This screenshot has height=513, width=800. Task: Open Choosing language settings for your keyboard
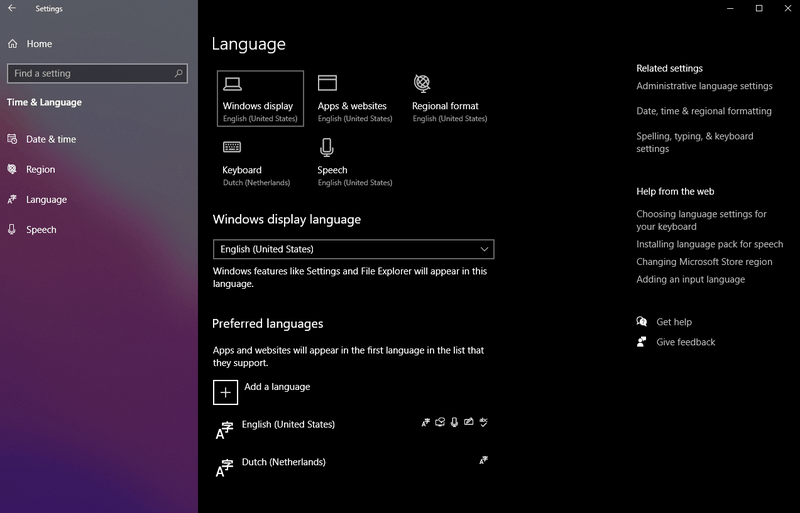click(x=701, y=220)
